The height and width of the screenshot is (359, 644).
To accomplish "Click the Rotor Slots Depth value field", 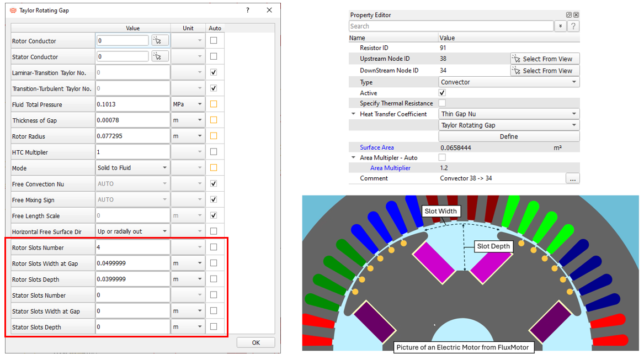I will pos(132,279).
